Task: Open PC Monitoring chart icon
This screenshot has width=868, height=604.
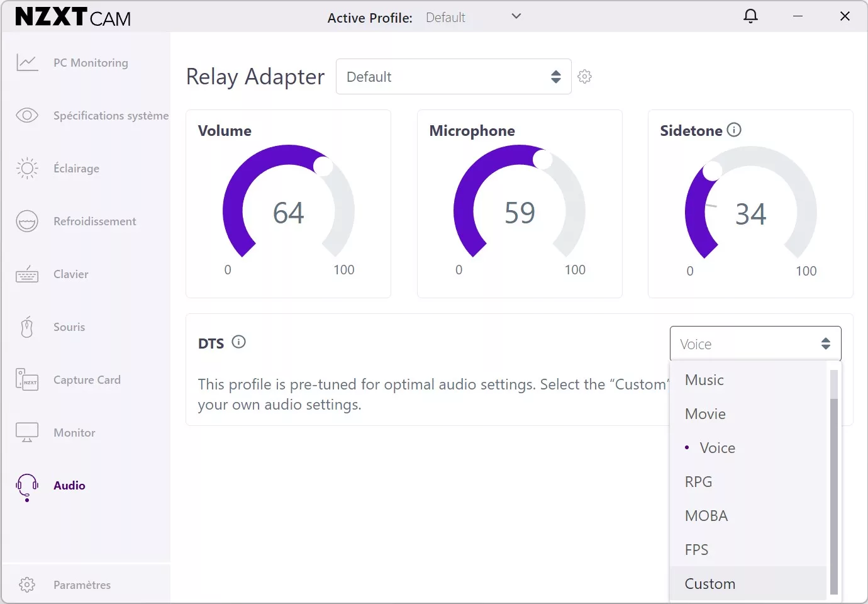Action: pos(27,63)
